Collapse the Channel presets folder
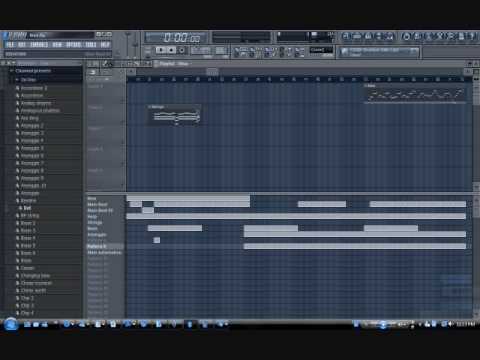480x360 pixels. (x=33, y=71)
